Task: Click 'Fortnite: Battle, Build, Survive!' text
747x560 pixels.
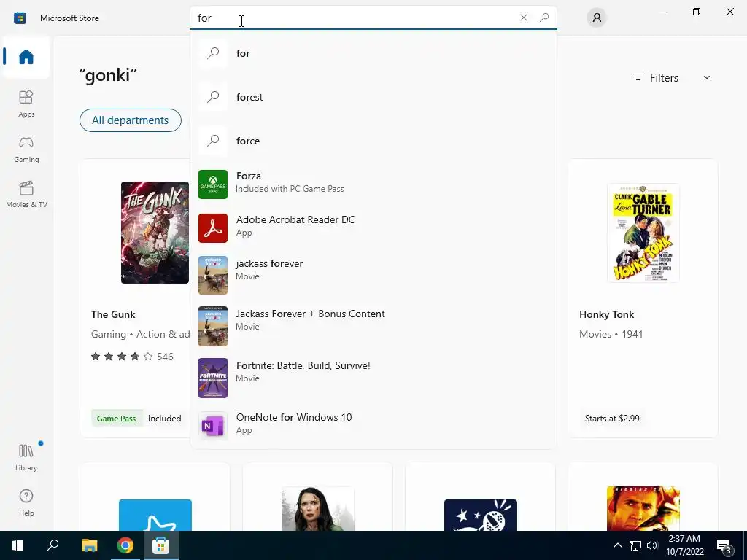Action: tap(303, 365)
